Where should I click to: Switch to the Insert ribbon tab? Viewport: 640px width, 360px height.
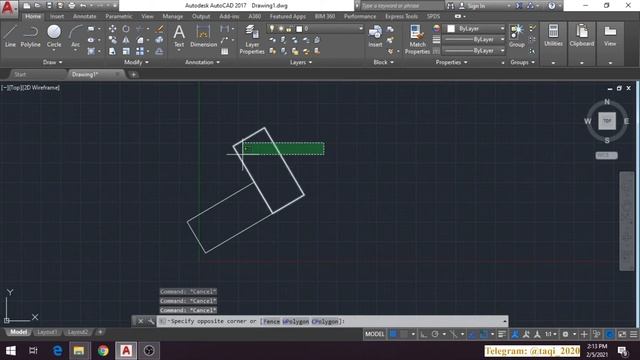coord(57,16)
